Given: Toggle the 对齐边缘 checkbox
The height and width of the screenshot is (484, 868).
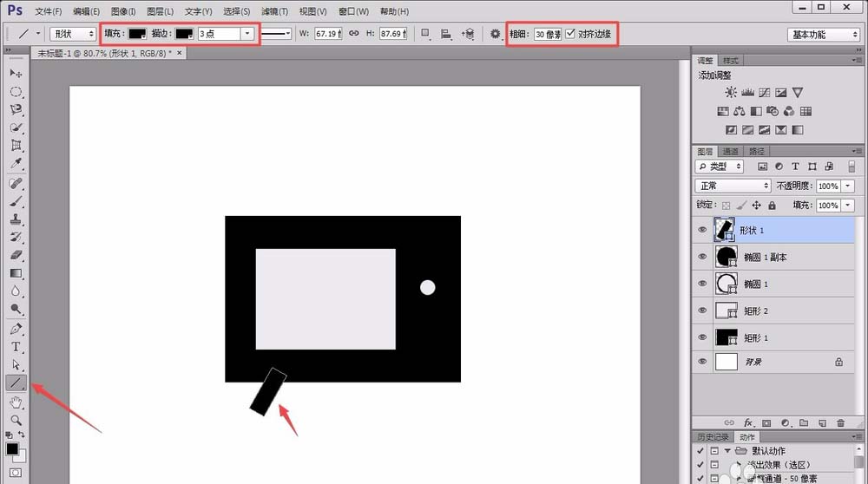Looking at the screenshot, I should [570, 34].
